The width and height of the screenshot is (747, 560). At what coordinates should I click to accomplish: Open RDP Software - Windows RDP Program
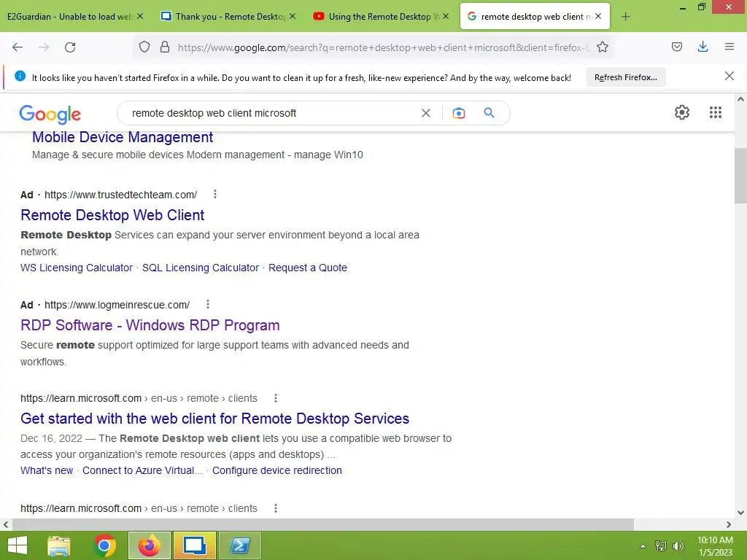(150, 325)
